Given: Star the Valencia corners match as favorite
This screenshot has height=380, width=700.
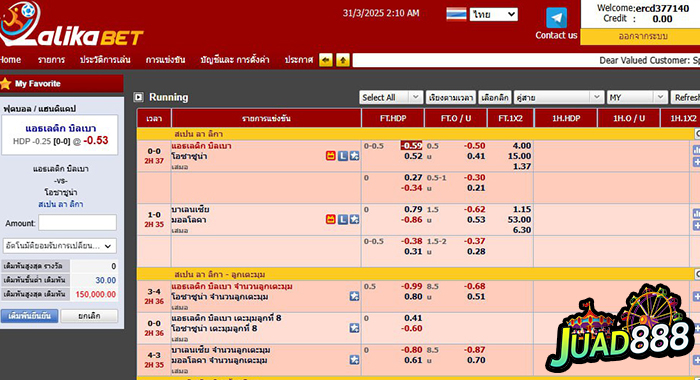Looking at the screenshot, I should [354, 359].
